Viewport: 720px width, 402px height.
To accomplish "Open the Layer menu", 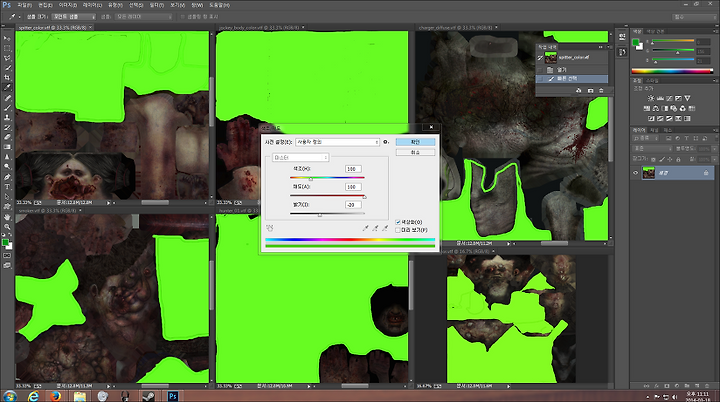I will point(92,5).
